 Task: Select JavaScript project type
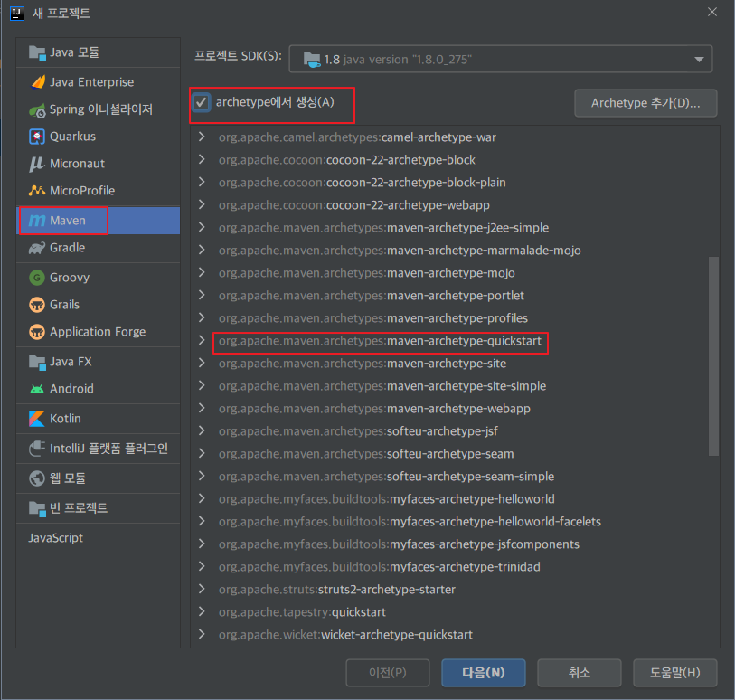tap(98, 538)
